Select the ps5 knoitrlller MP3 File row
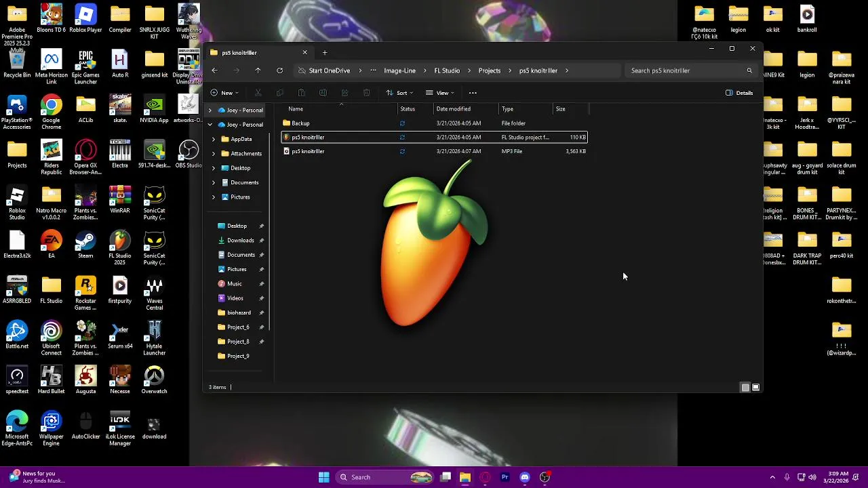 (x=434, y=152)
